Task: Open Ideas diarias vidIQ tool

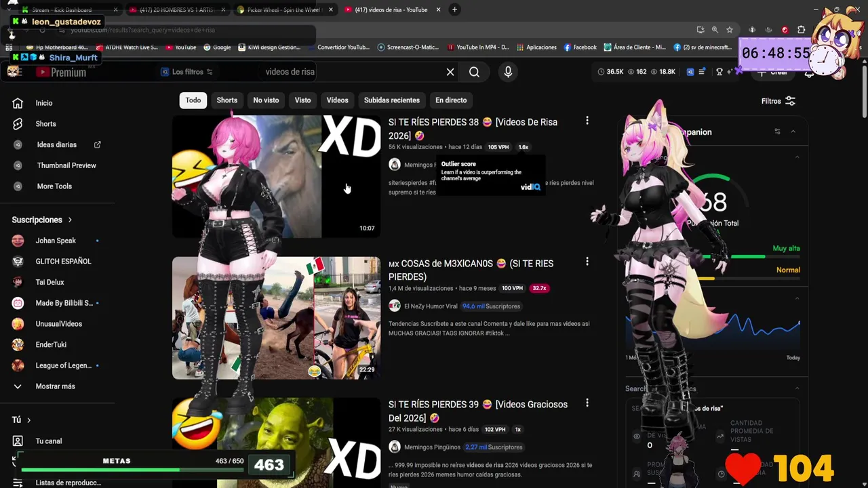Action: 56,144
